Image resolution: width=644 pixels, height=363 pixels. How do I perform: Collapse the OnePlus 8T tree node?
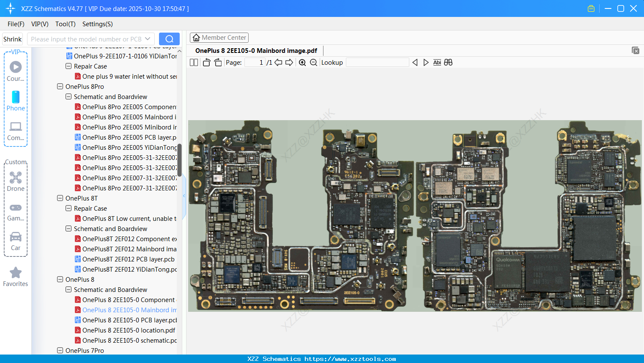pos(60,198)
